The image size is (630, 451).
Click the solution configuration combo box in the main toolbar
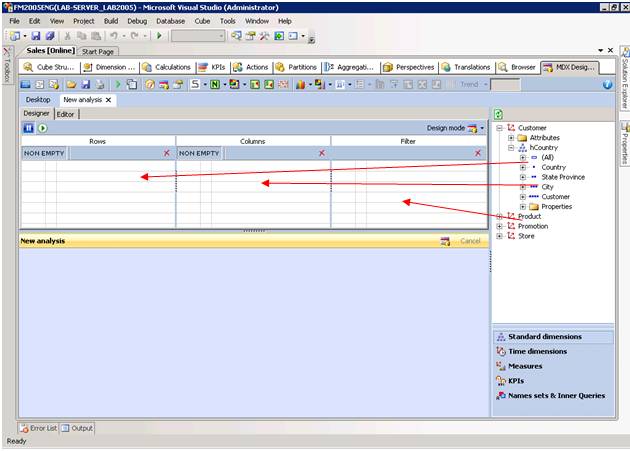coord(198,36)
